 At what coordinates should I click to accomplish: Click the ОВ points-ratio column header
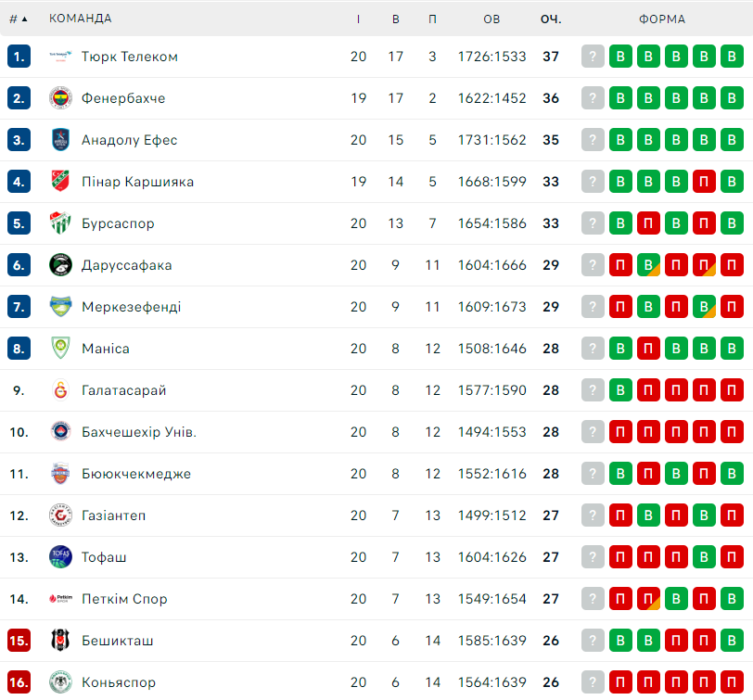[x=491, y=19]
